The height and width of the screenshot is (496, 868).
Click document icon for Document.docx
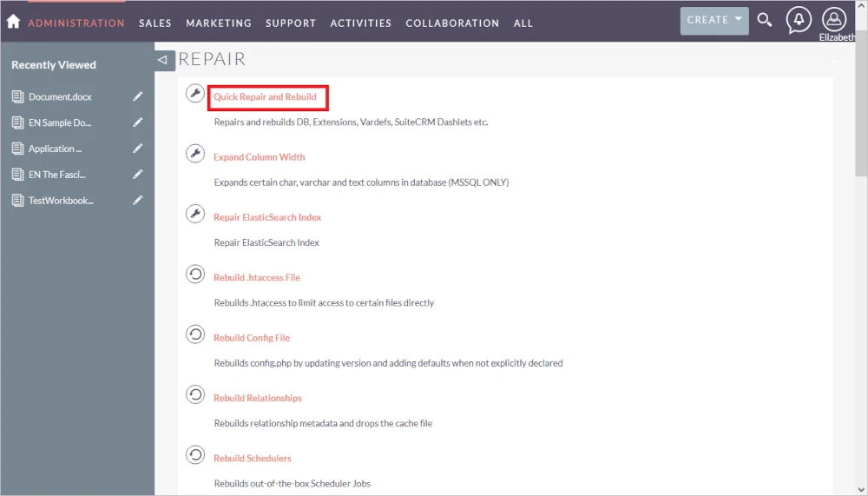click(x=17, y=97)
